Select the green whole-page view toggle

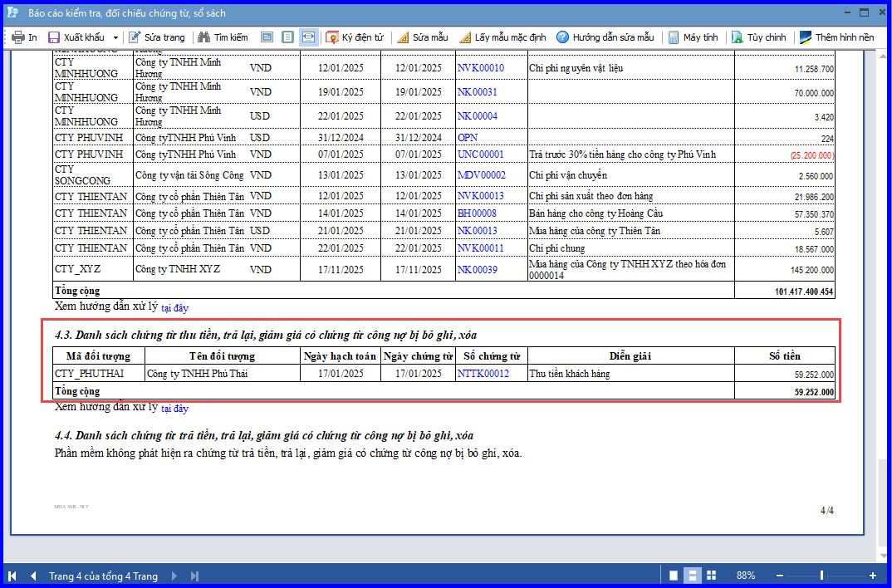click(x=288, y=37)
